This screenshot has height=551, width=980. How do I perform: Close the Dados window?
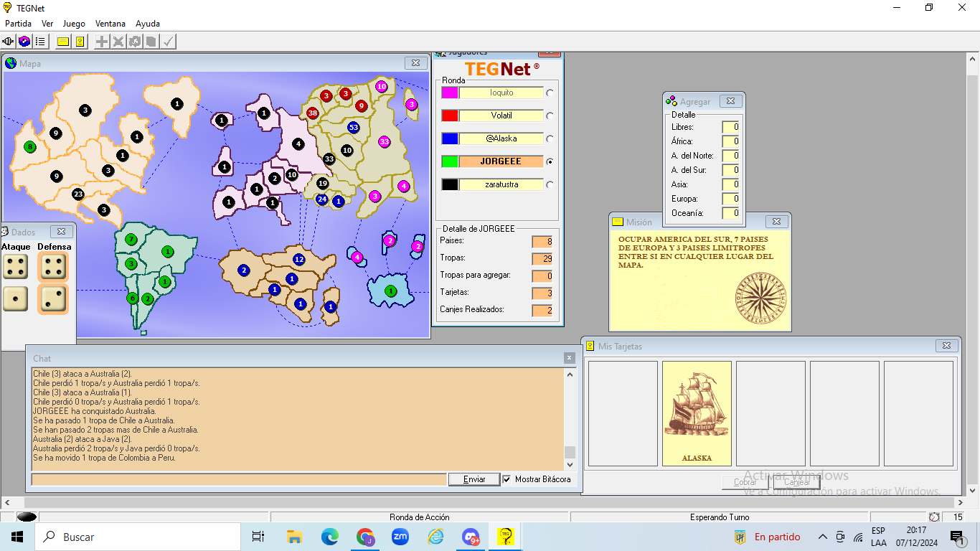[61, 232]
